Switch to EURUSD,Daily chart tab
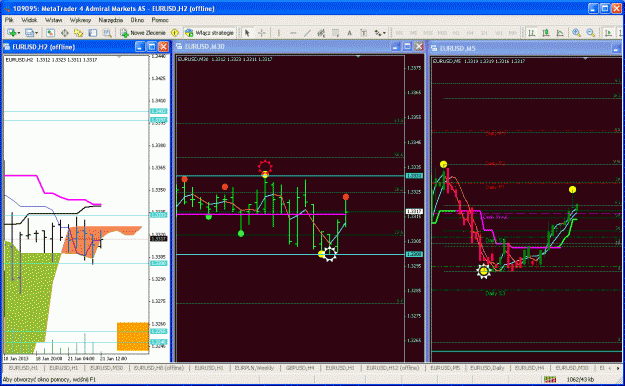 [x=487, y=368]
